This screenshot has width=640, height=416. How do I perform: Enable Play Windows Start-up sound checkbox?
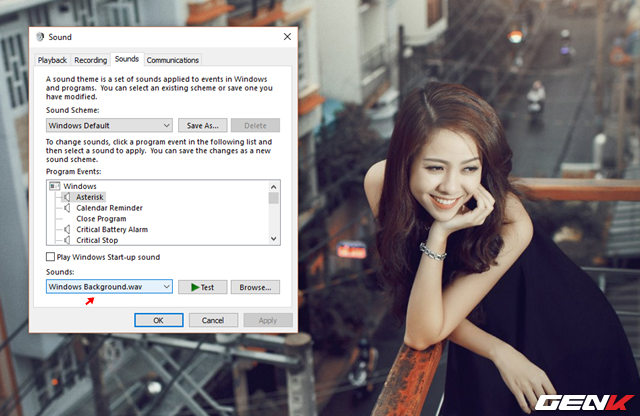point(50,257)
